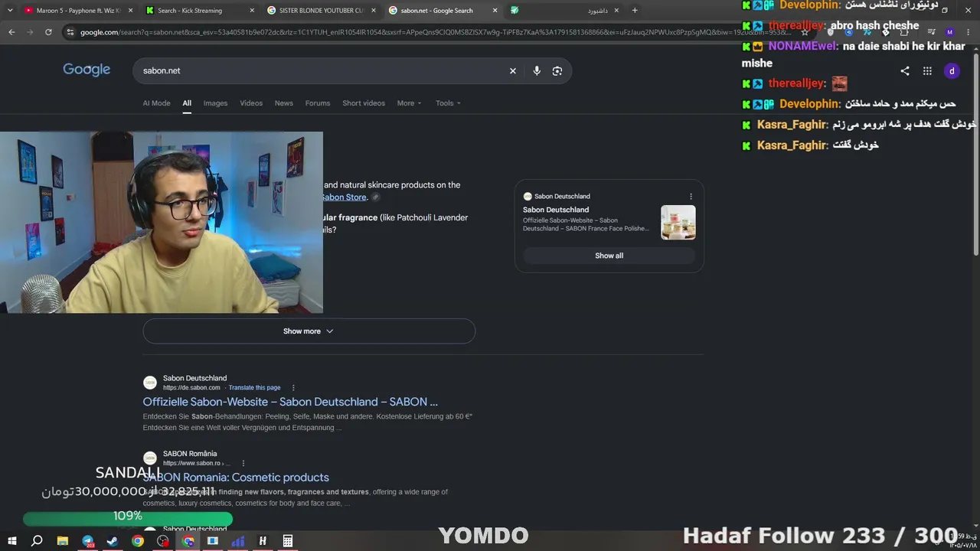The width and height of the screenshot is (980, 551).
Task: Switch to the Images tab
Action: (x=215, y=103)
